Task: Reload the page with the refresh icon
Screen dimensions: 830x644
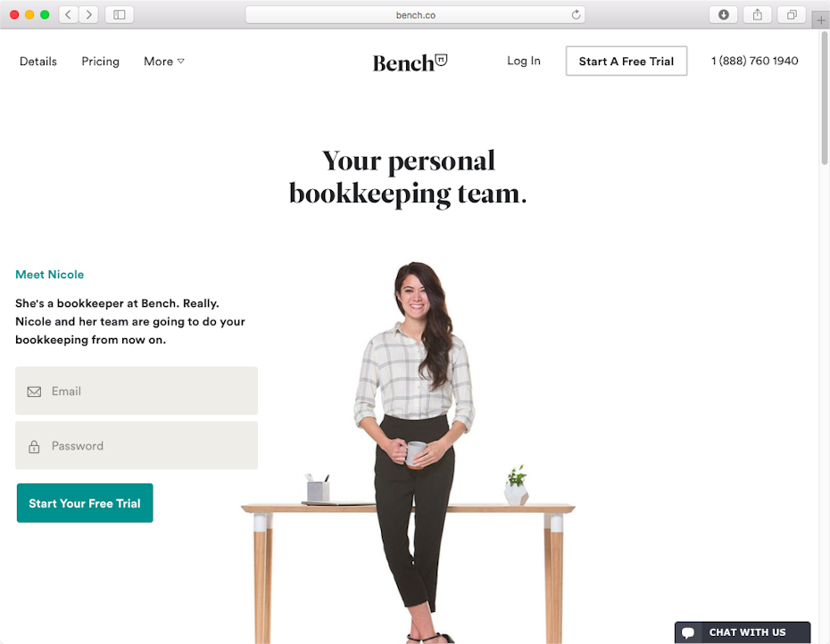Action: click(x=576, y=15)
